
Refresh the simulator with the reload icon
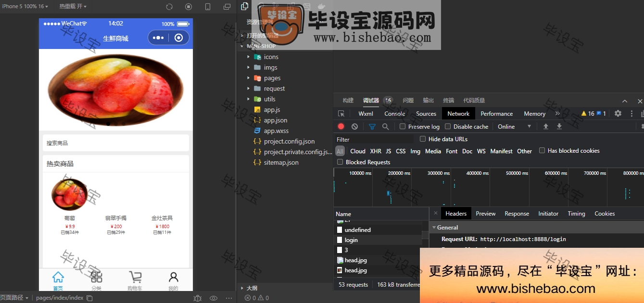(169, 7)
